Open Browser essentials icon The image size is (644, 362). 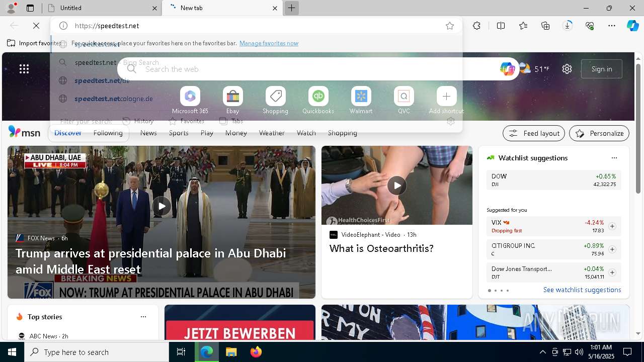(590, 26)
